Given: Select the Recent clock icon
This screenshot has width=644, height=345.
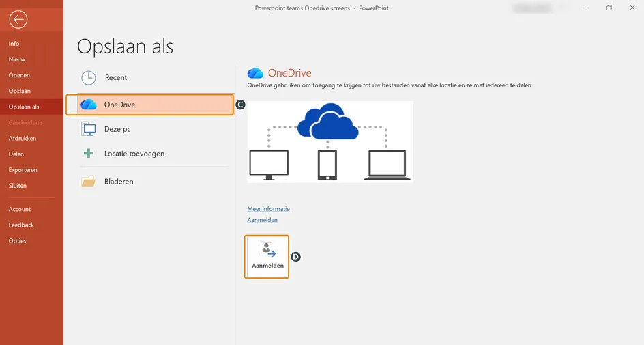Looking at the screenshot, I should tap(88, 77).
